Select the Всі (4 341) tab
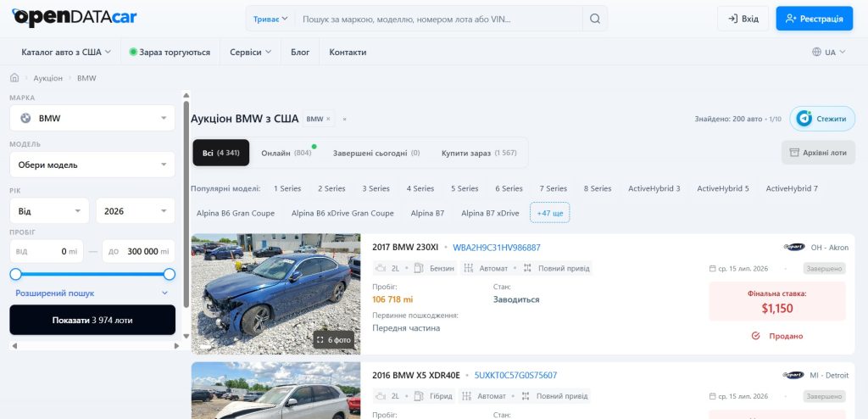This screenshot has height=419, width=868. 221,153
